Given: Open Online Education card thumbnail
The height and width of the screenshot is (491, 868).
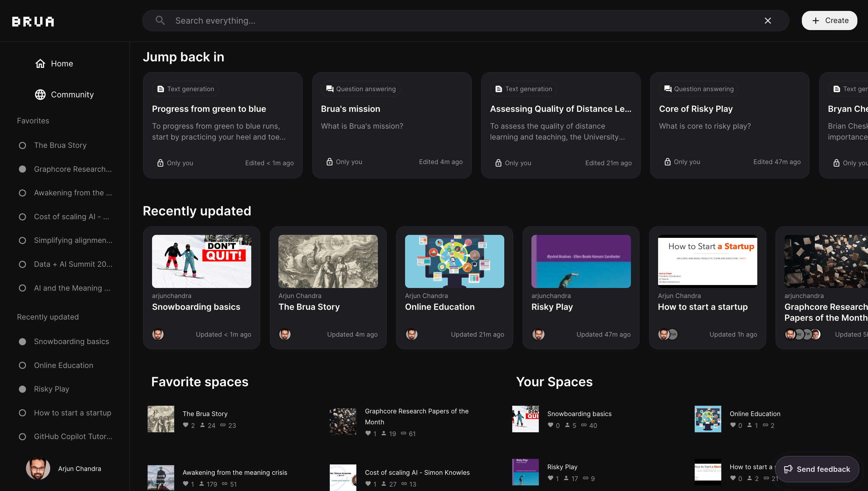Looking at the screenshot, I should click(454, 261).
